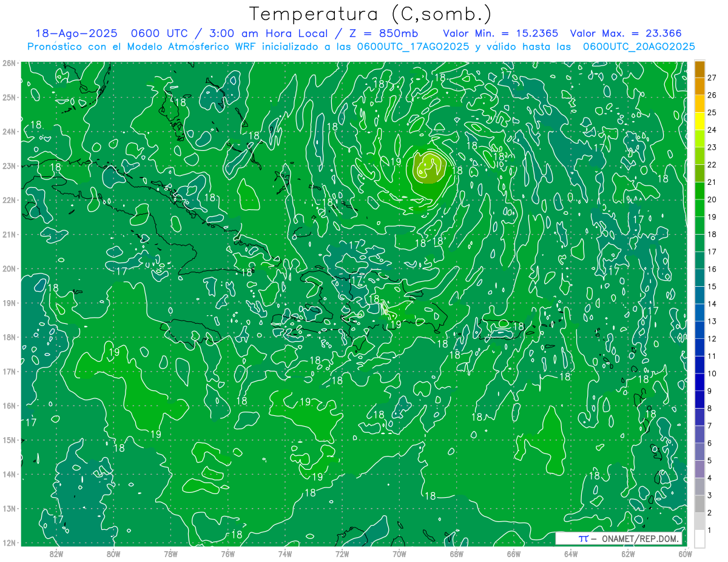Click the longitude label "64W"
728x562 pixels.
click(x=571, y=554)
